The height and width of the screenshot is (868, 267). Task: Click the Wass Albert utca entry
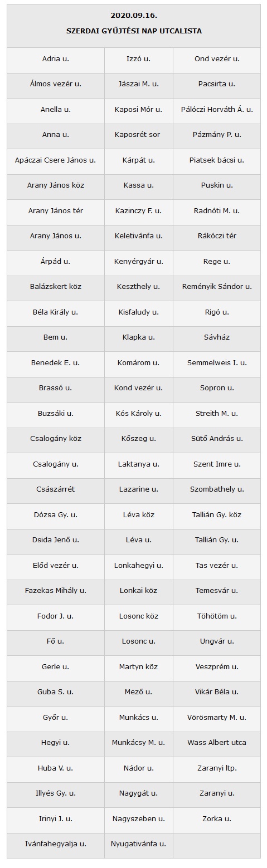217,742
